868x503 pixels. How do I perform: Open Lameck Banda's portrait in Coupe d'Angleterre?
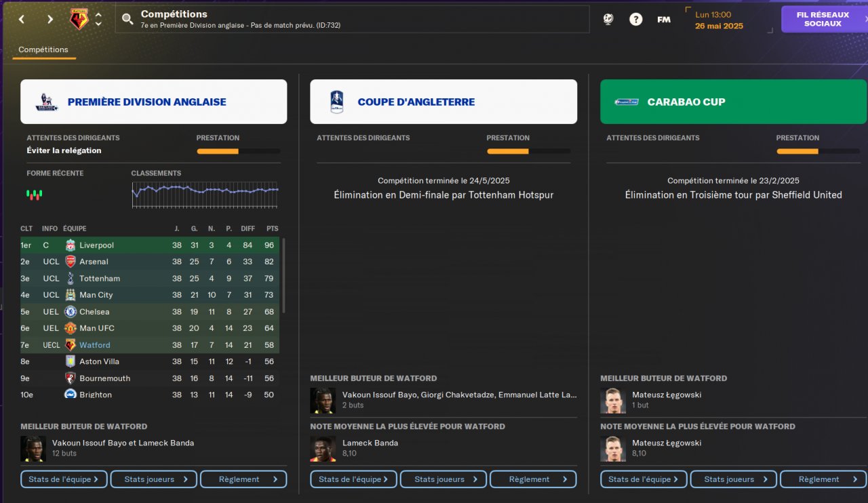pos(323,449)
